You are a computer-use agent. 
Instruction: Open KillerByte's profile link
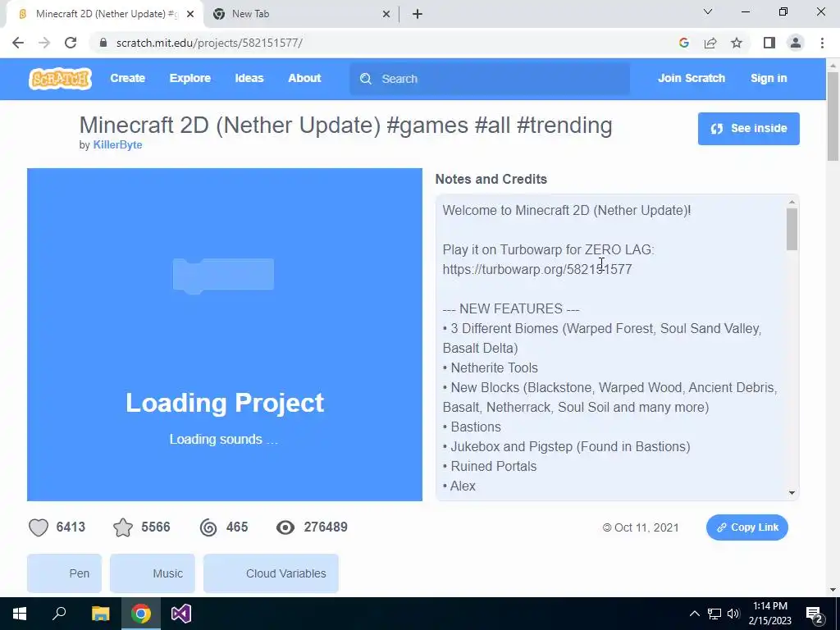118,145
